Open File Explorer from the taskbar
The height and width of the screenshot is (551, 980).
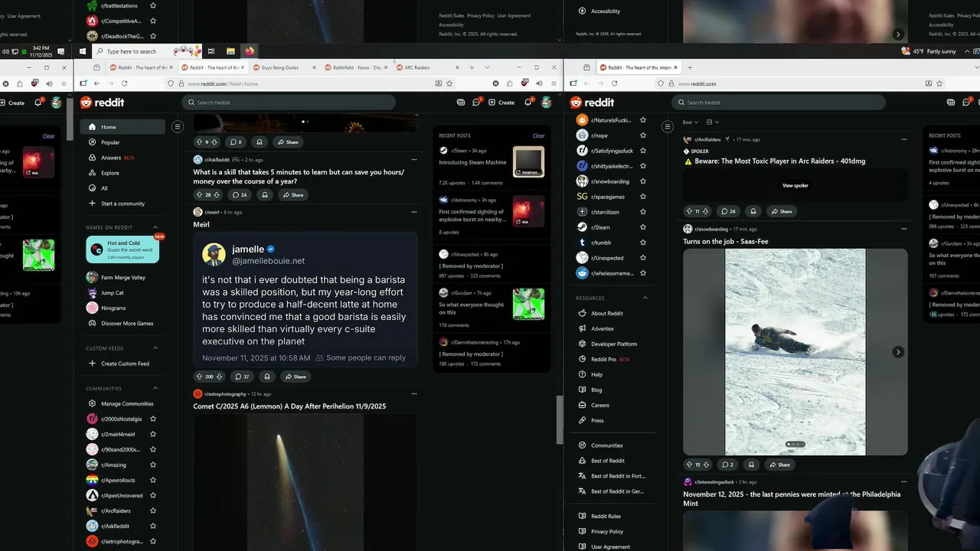point(230,51)
